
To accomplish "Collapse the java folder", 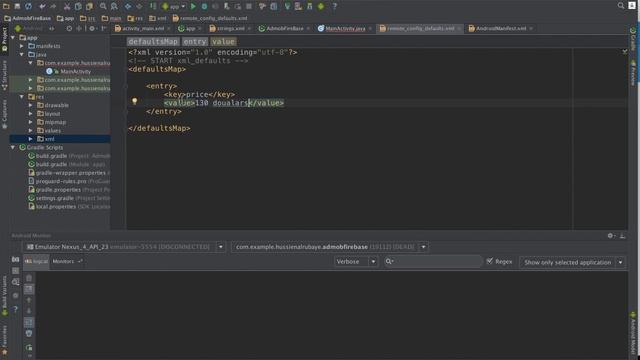I will 22,54.
